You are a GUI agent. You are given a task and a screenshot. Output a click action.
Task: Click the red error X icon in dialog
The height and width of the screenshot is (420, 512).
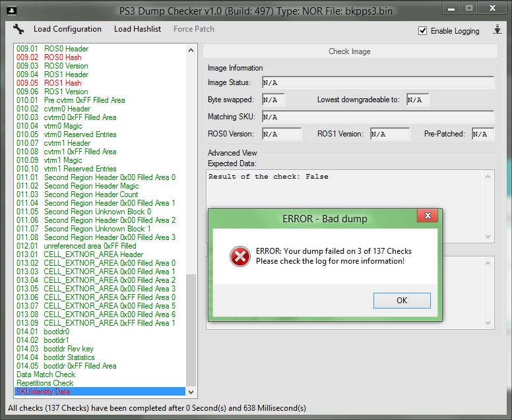pos(240,256)
